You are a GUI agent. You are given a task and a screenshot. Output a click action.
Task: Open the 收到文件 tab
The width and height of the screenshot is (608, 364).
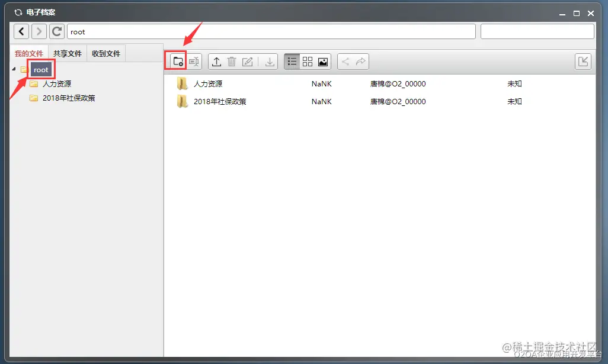(x=106, y=53)
